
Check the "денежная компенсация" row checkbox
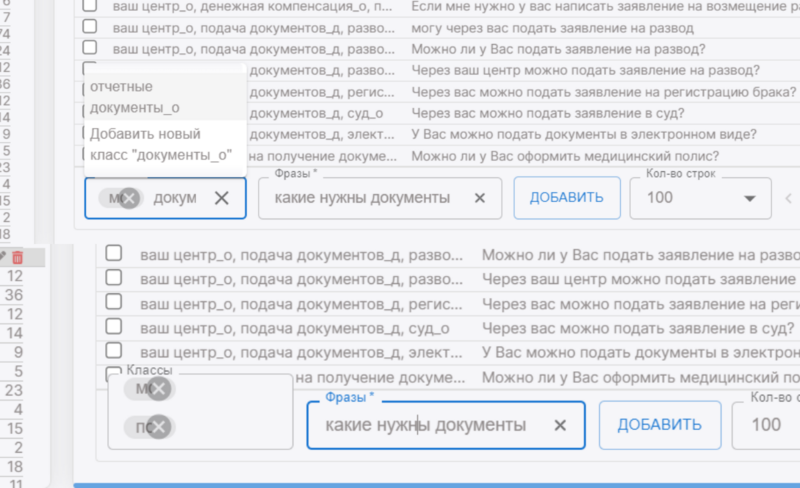pyautogui.click(x=90, y=6)
